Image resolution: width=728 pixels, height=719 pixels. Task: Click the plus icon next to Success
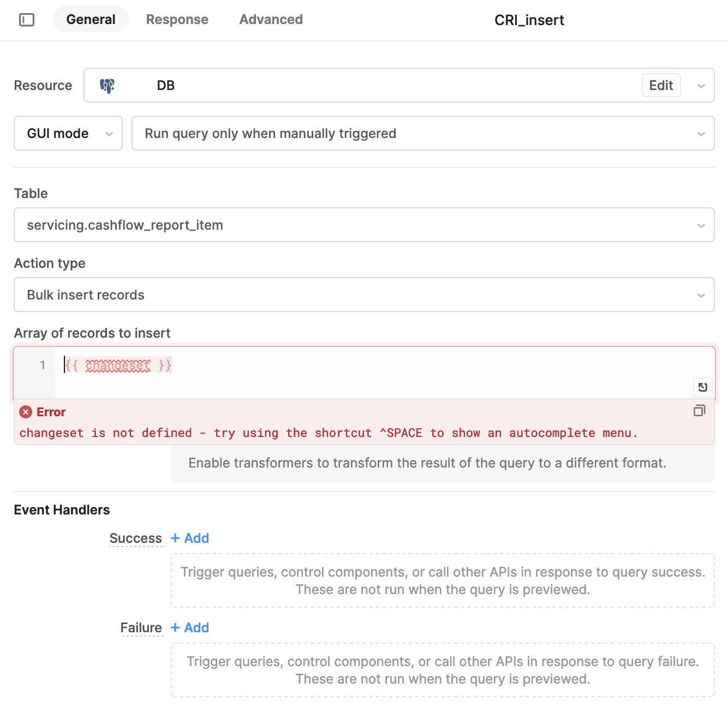pos(175,538)
